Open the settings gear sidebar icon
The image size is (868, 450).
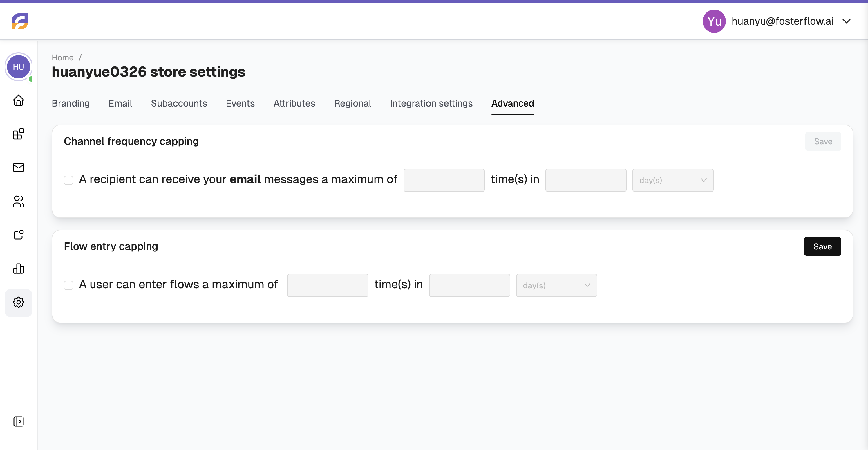click(x=19, y=302)
